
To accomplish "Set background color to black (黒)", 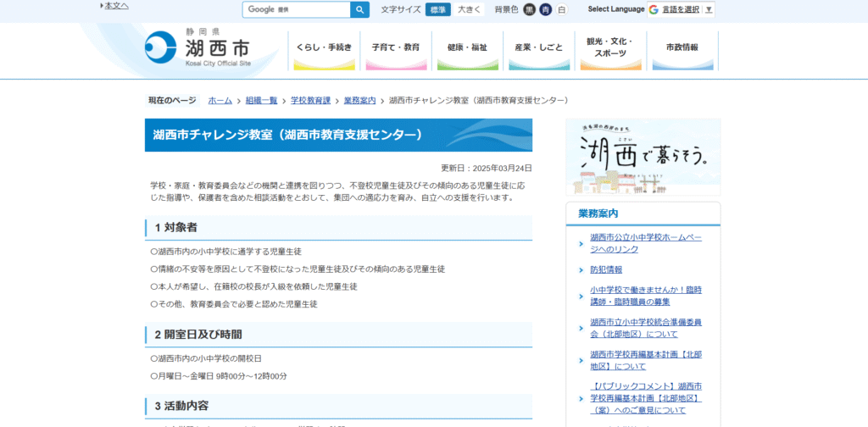I will pyautogui.click(x=529, y=9).
